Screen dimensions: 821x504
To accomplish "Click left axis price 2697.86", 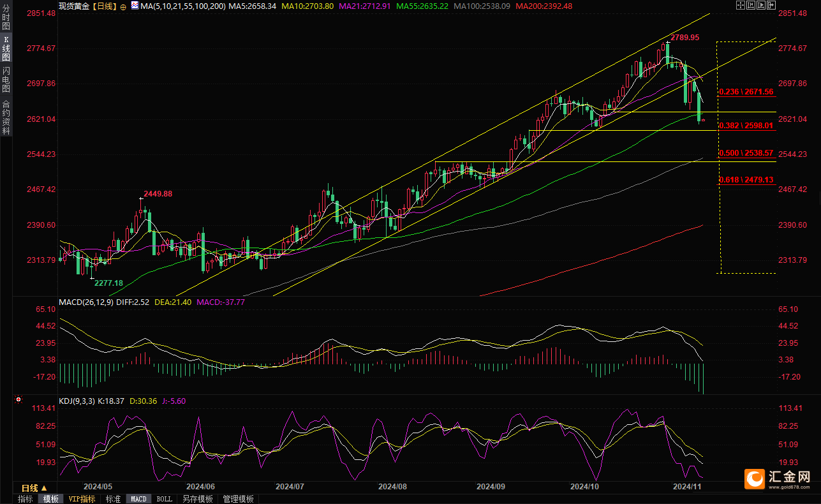I will (42, 84).
